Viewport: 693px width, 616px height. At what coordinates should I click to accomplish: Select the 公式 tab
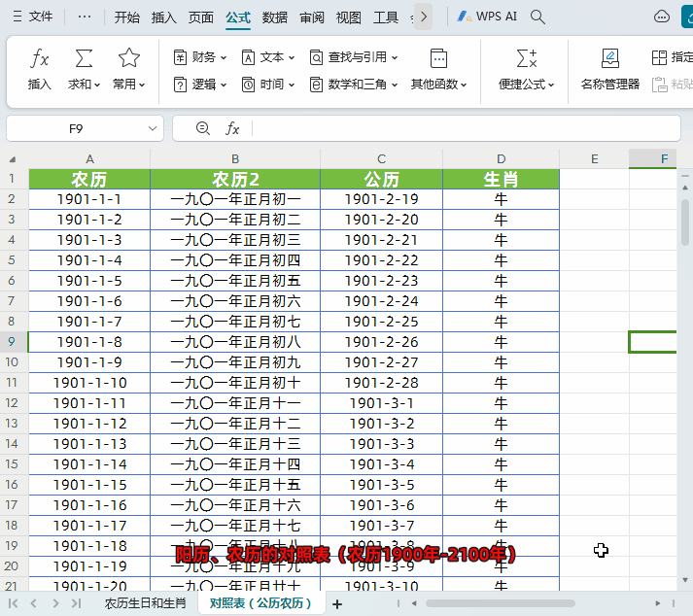point(238,17)
